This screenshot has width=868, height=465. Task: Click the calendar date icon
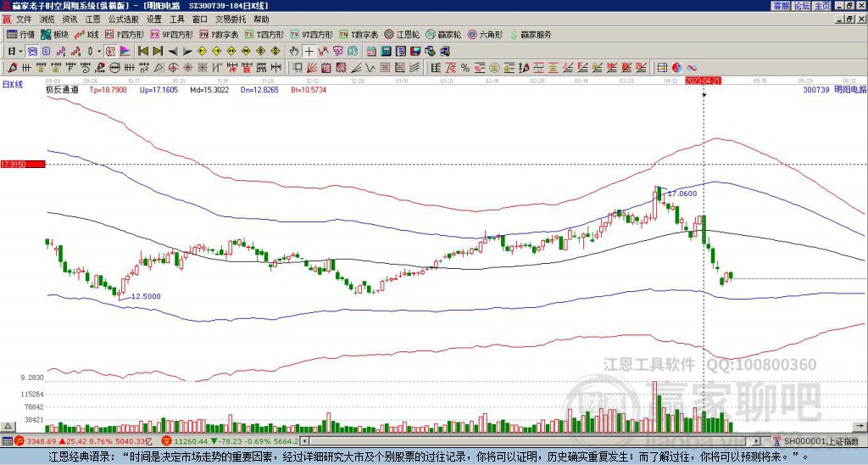coord(371,51)
